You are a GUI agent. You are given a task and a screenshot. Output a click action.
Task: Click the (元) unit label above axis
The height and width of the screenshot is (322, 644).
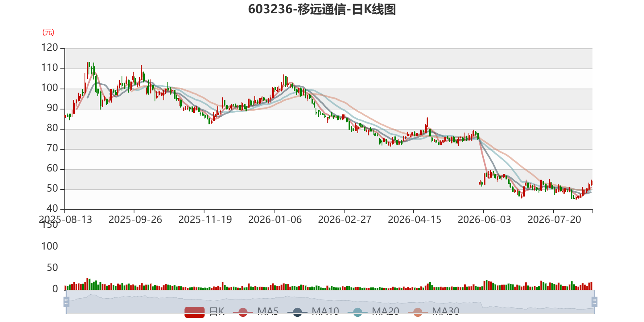(x=48, y=32)
